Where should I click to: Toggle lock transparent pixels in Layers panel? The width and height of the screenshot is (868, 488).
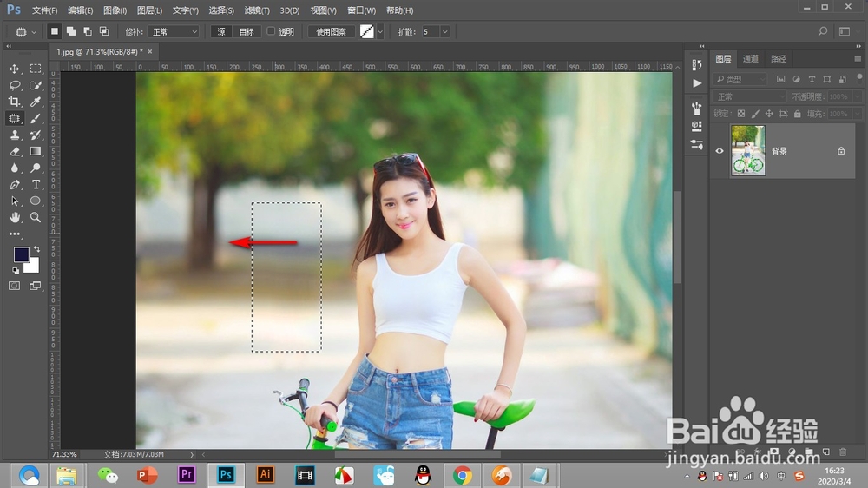740,114
